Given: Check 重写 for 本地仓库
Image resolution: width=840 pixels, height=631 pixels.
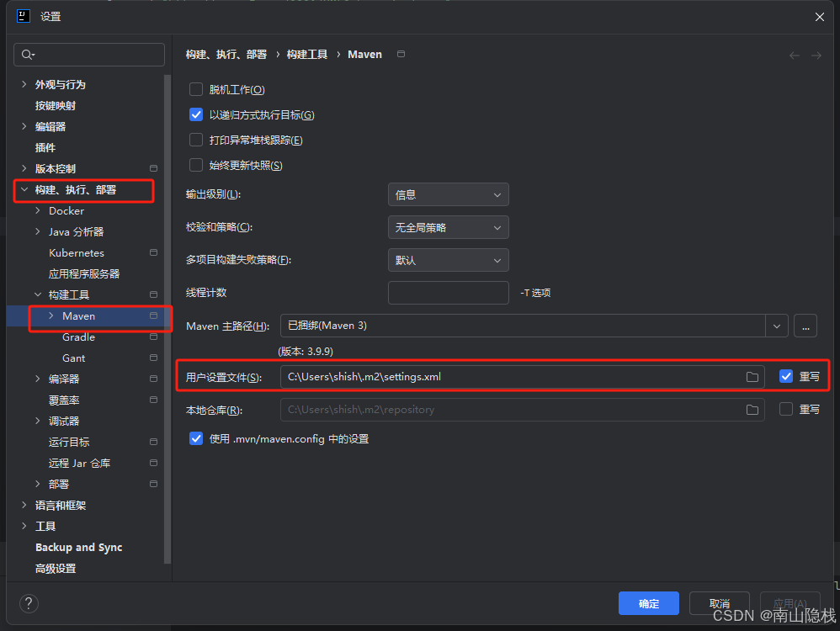Looking at the screenshot, I should click(786, 409).
